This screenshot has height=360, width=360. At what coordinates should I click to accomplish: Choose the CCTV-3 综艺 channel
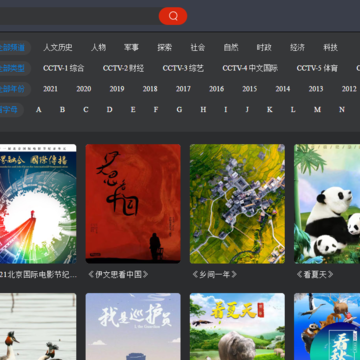click(183, 68)
